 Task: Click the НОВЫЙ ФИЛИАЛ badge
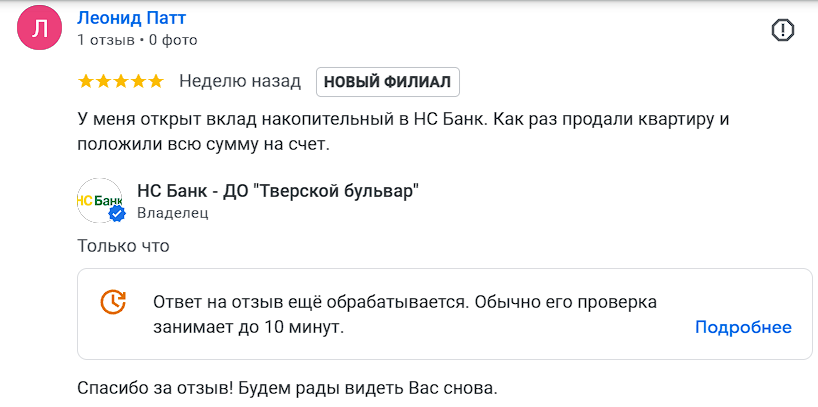(388, 82)
